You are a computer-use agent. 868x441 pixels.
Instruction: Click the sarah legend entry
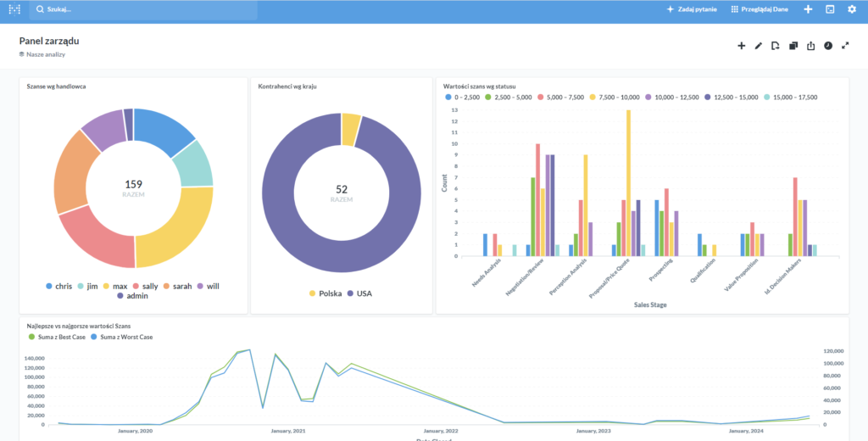[x=177, y=287]
